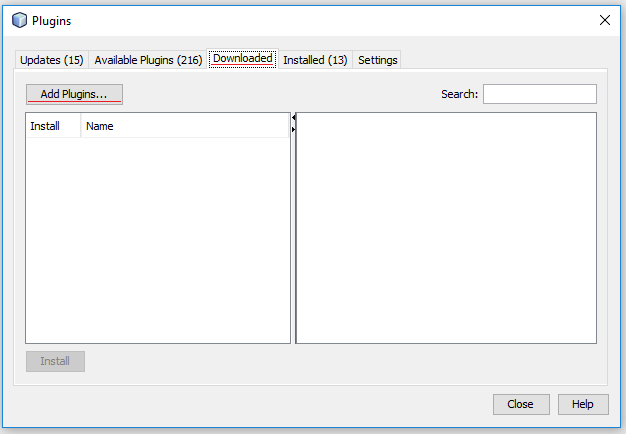Focus the Search input field
This screenshot has width=626, height=434.
tap(540, 94)
